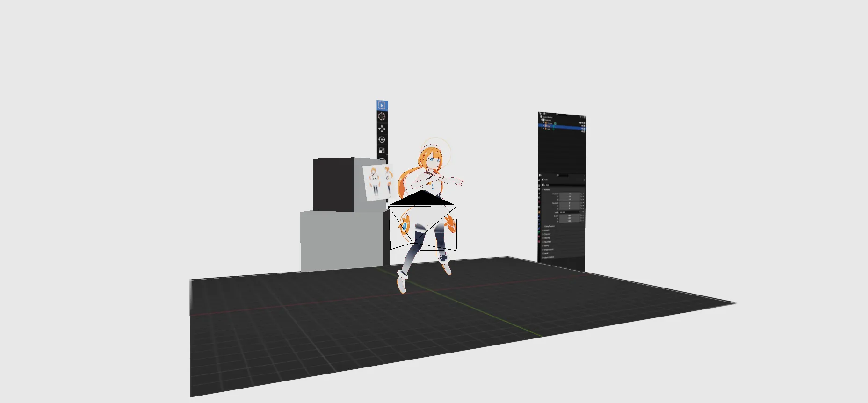
Task: Open the orange Object properties tab icon
Action: click(x=539, y=212)
